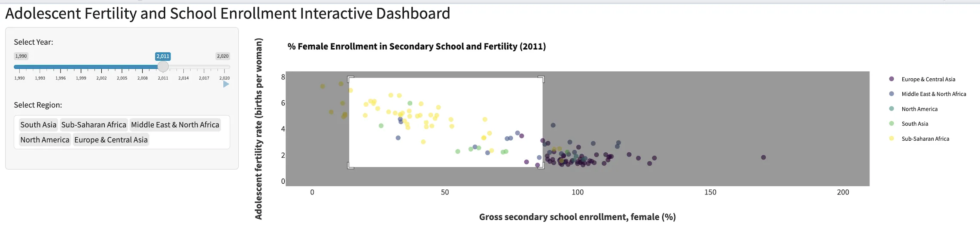
Task: Click the outlier data point near 170 enrollment
Action: pos(763,157)
